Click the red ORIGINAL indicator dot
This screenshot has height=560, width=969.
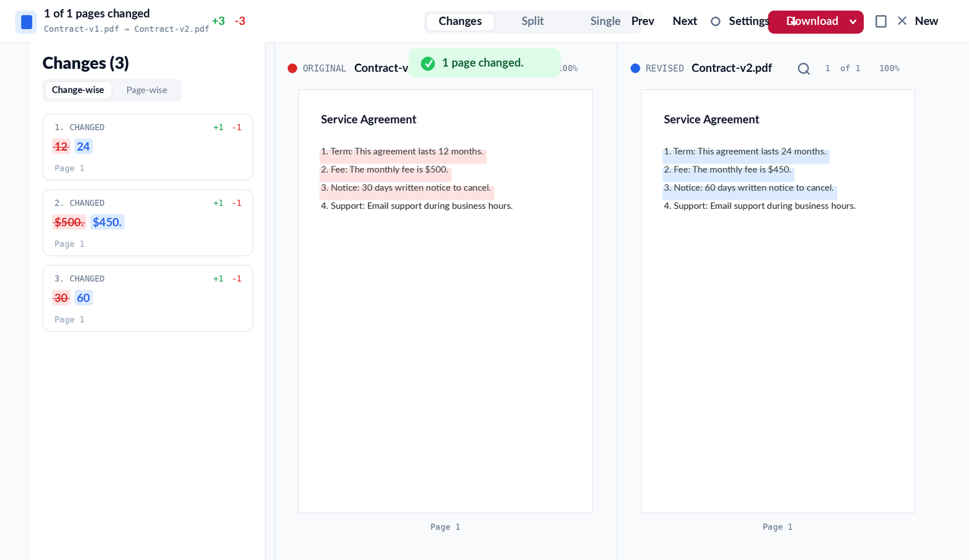point(292,68)
